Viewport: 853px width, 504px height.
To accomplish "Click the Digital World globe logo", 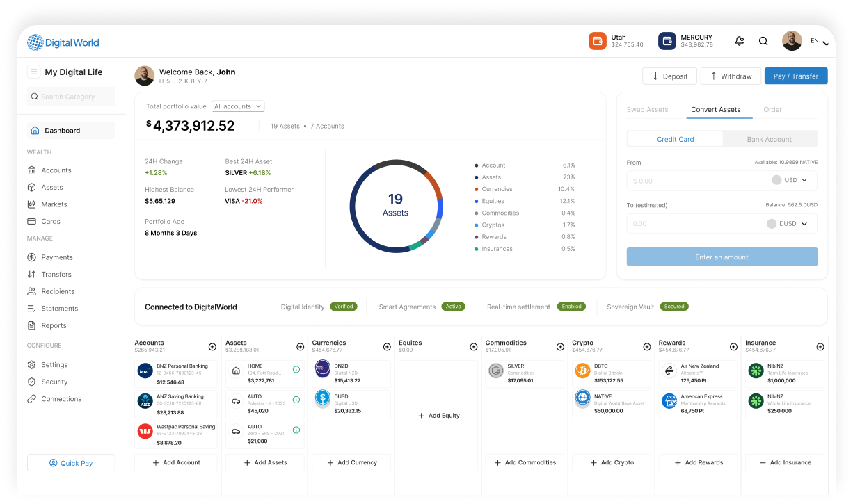I will click(35, 42).
